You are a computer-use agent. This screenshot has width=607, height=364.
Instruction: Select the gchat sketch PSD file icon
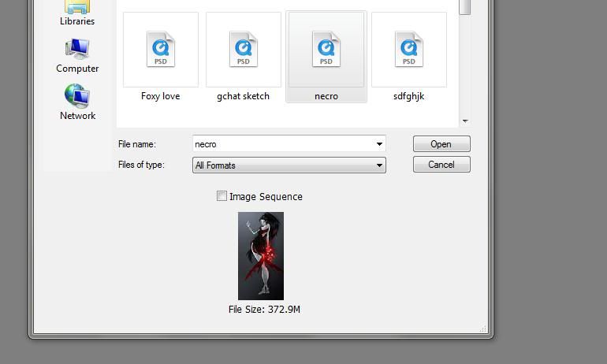click(244, 49)
